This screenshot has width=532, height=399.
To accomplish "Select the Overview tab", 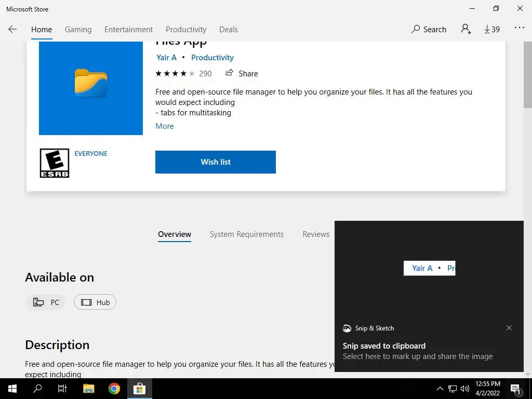I will click(175, 234).
